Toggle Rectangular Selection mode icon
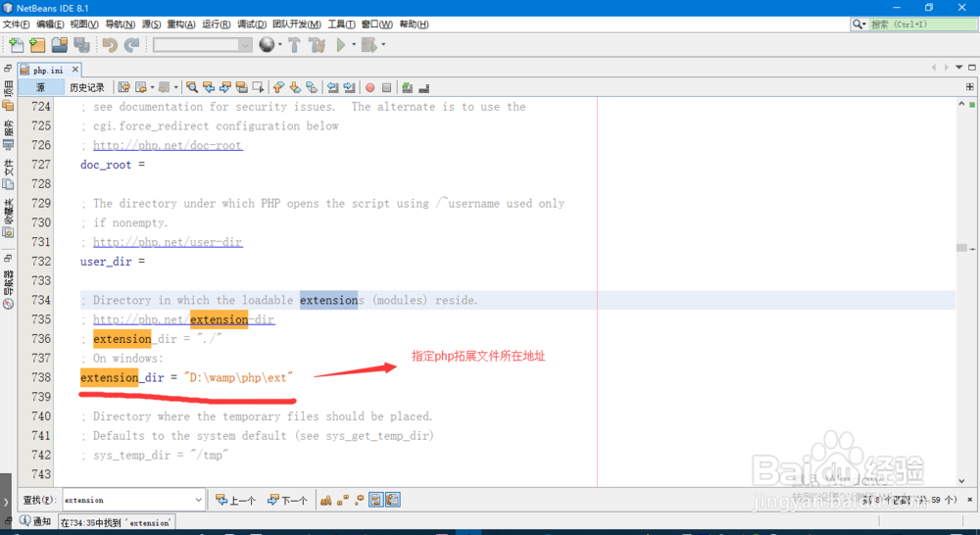 (x=258, y=87)
